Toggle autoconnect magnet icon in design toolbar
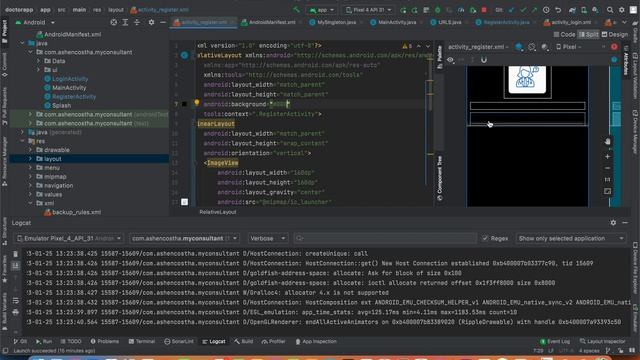The width and height of the screenshot is (640, 360). [x=484, y=60]
